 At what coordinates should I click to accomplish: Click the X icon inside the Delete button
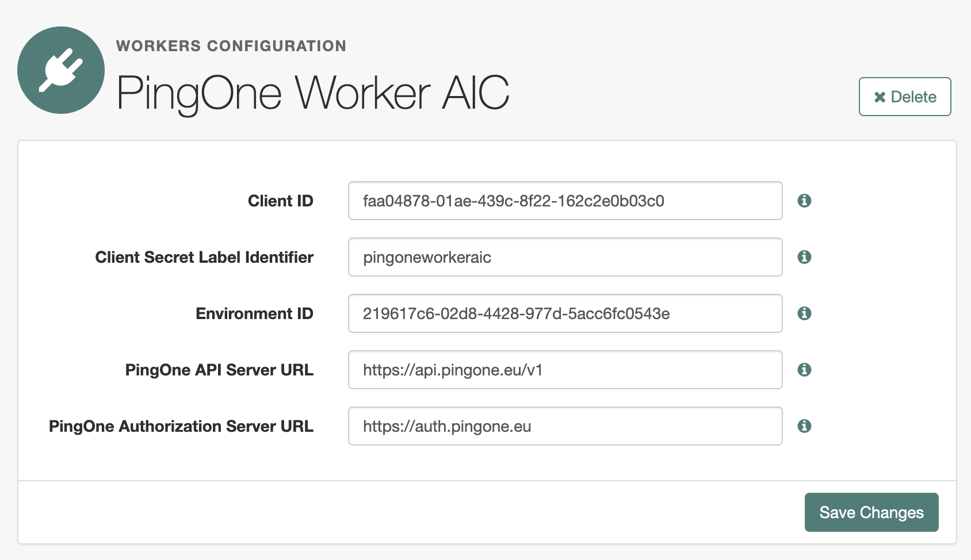point(878,97)
